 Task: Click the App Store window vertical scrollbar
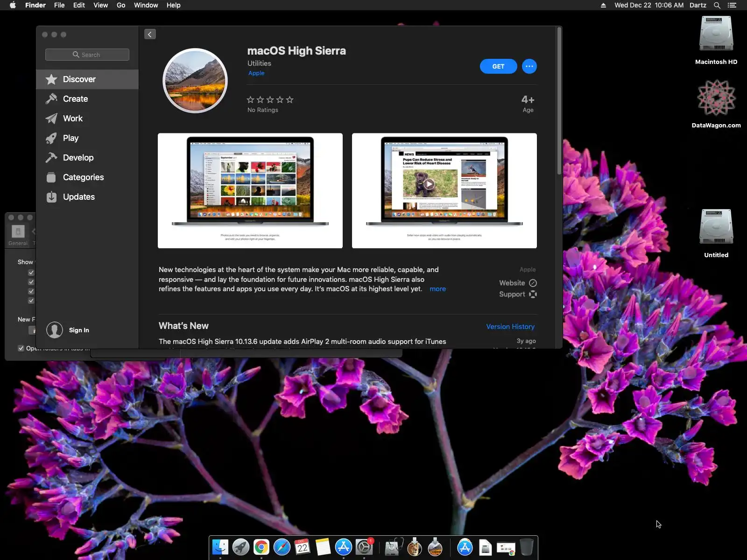coord(559,101)
